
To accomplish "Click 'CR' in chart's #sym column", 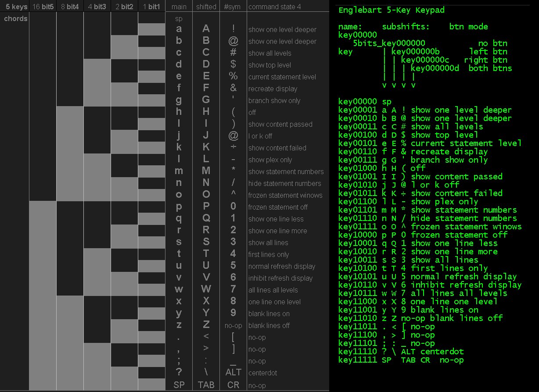I will tap(233, 385).
